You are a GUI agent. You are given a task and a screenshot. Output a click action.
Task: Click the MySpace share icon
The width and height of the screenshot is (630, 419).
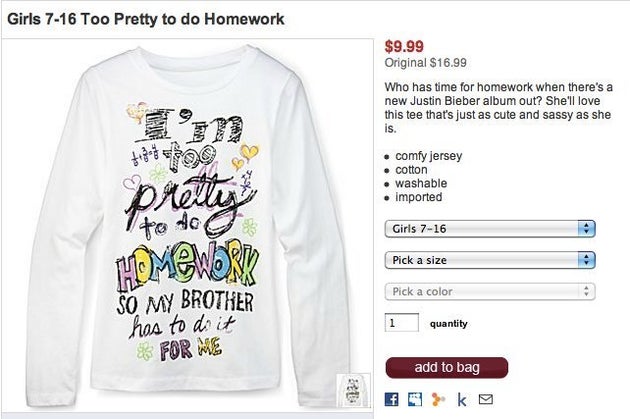[416, 400]
